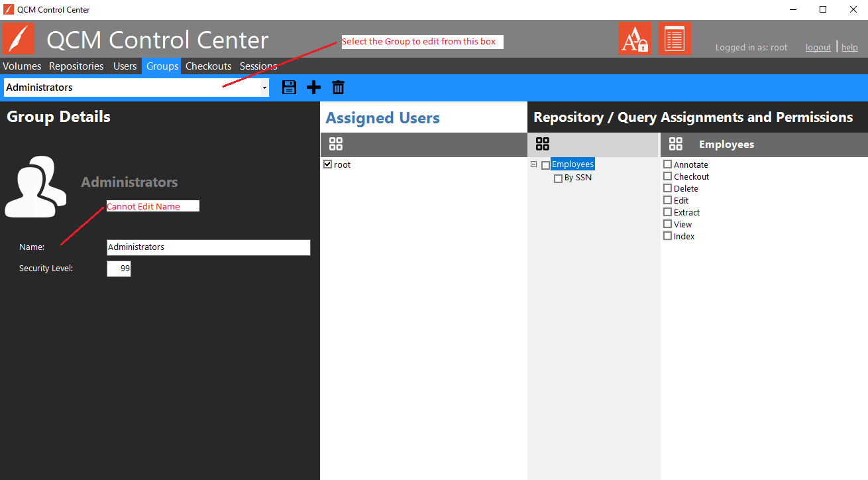Switch to the Volumes tab
Viewport: 868px width, 480px height.
pyautogui.click(x=22, y=66)
